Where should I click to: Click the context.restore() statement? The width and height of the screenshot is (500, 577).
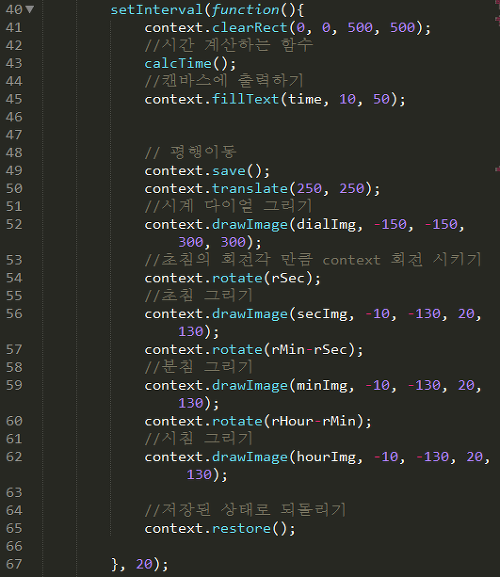[220, 528]
